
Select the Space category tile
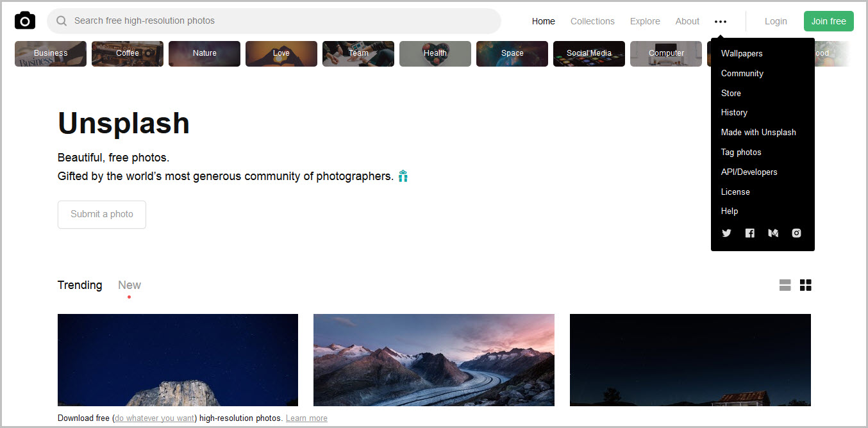[x=512, y=54]
